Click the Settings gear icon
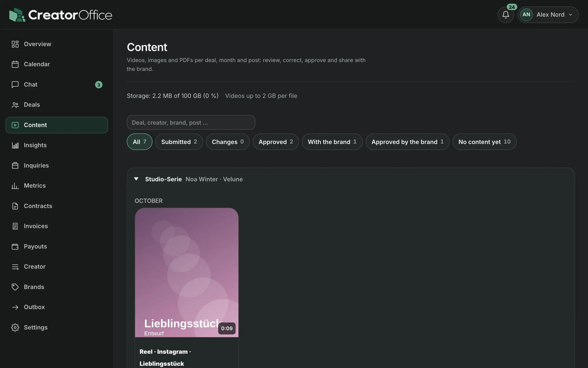588x368 pixels. coord(15,328)
